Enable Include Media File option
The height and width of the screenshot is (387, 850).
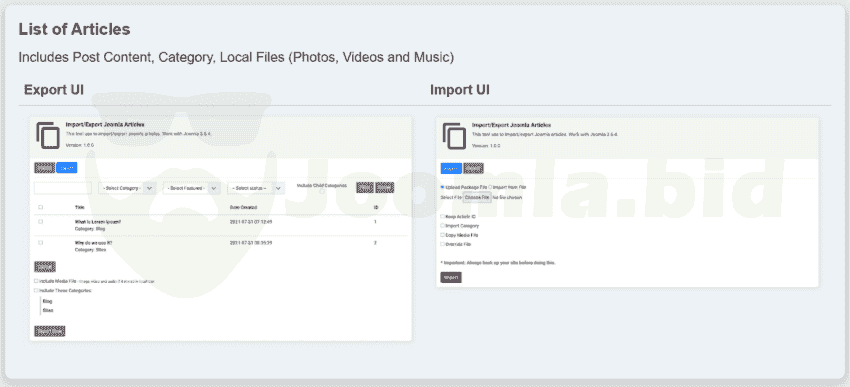pyautogui.click(x=36, y=281)
